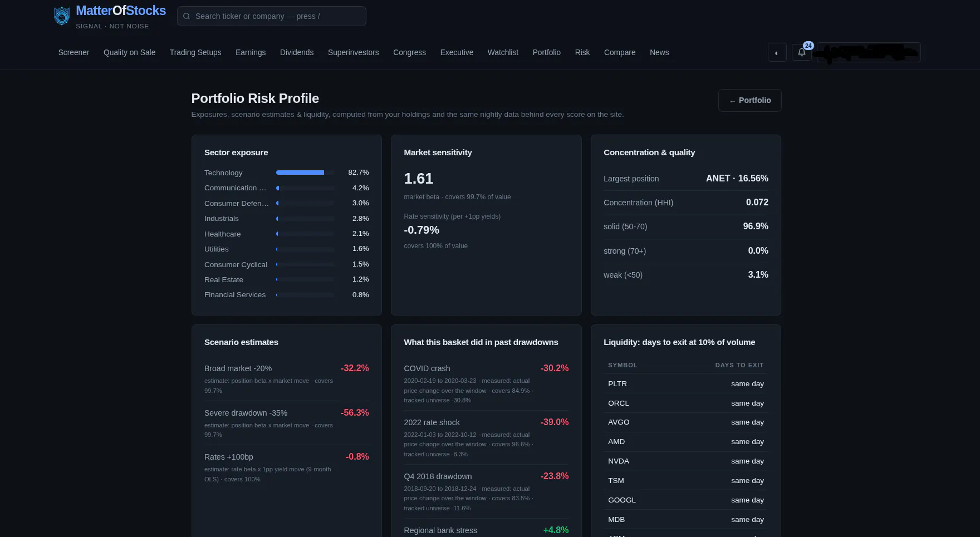The image size is (980, 537).
Task: Open the Screener menu item
Action: pos(74,52)
